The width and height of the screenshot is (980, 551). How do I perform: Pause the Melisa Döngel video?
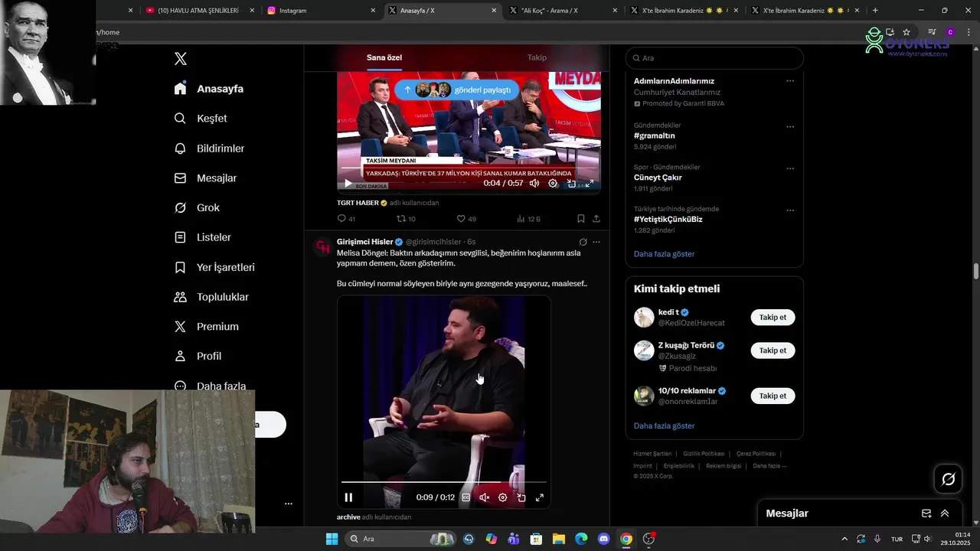pyautogui.click(x=349, y=497)
